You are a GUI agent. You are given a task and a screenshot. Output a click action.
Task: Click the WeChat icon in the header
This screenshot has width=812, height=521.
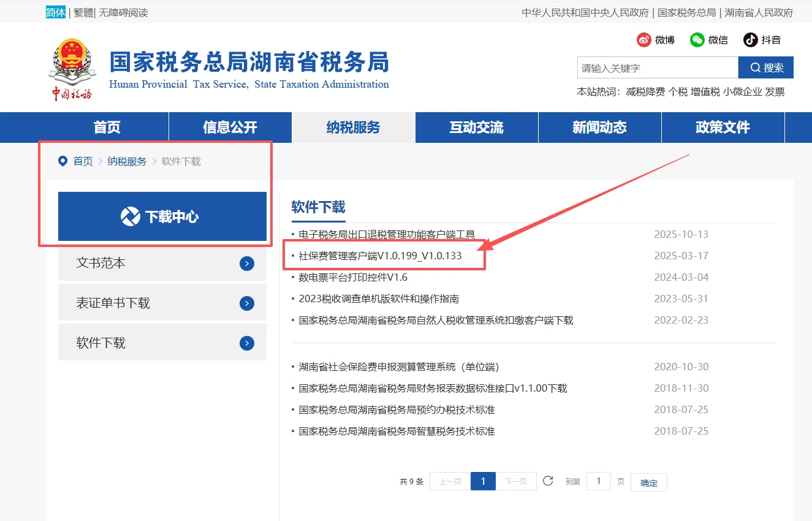click(x=697, y=39)
